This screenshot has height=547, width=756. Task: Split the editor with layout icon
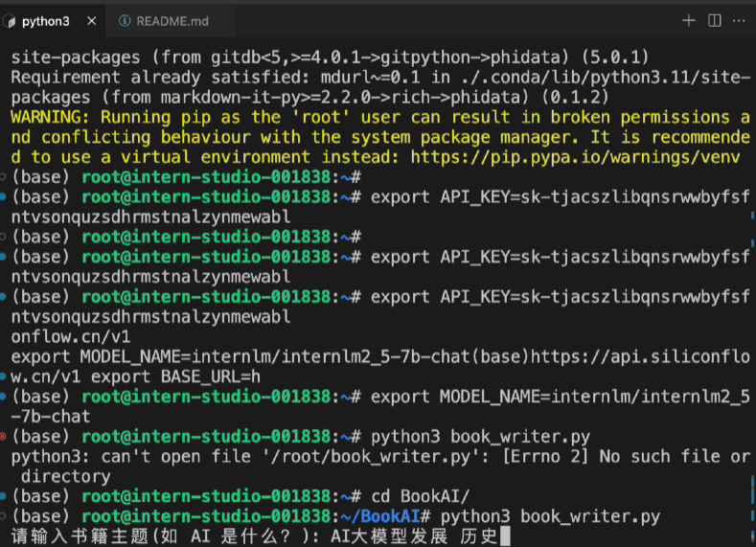point(715,21)
